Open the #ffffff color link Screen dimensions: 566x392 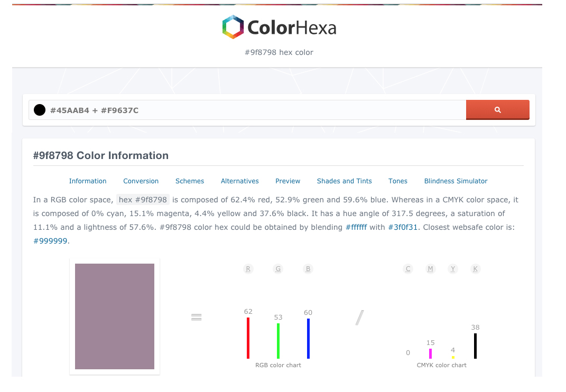pos(357,227)
